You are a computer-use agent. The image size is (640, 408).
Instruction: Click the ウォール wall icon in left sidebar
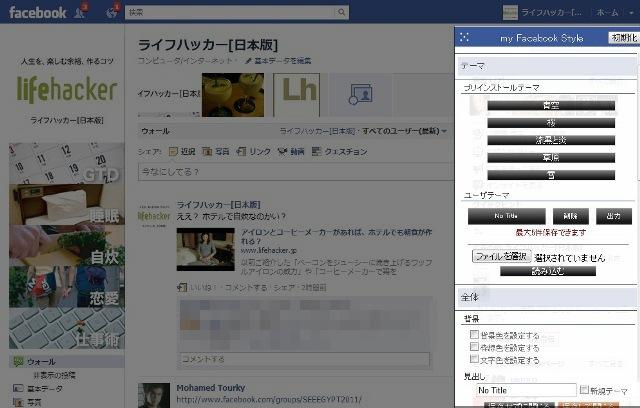(x=18, y=361)
